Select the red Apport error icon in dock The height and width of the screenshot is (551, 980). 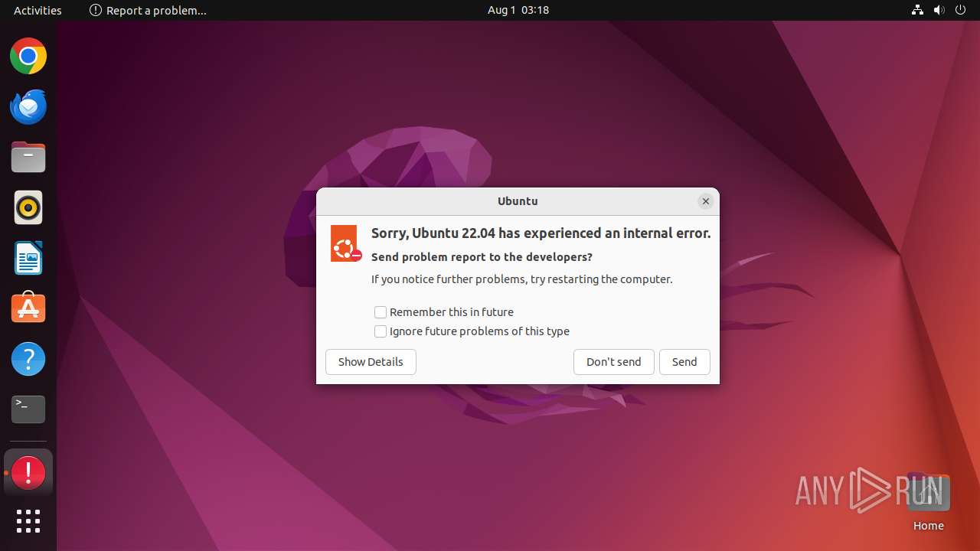point(28,473)
